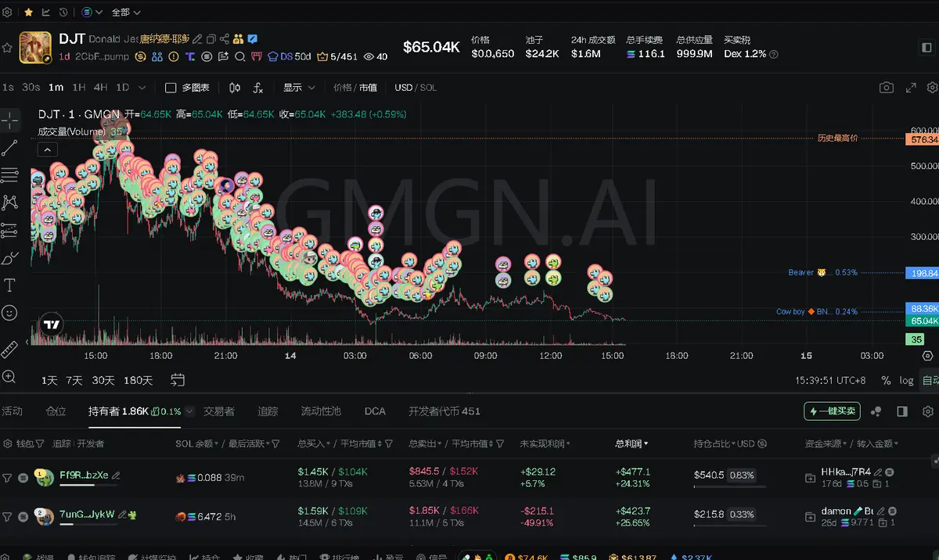Open the 5/451 crown holders stat
The width and height of the screenshot is (939, 560).
tap(336, 56)
